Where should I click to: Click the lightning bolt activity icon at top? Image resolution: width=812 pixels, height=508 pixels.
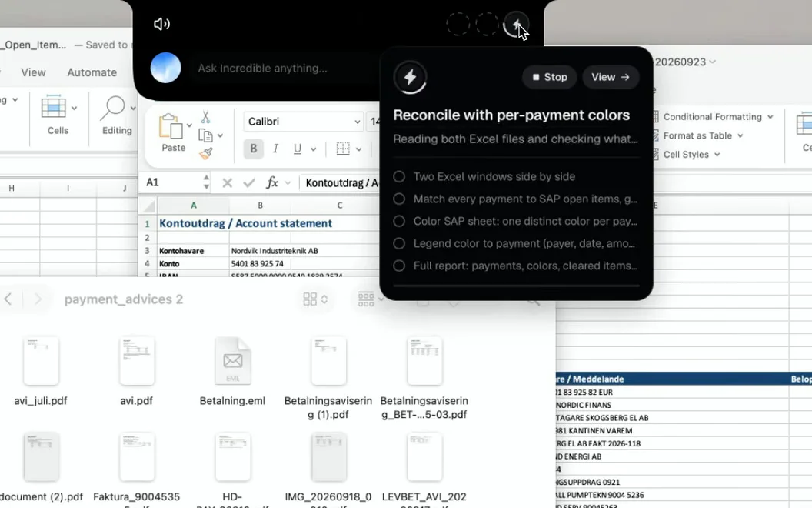(516, 24)
